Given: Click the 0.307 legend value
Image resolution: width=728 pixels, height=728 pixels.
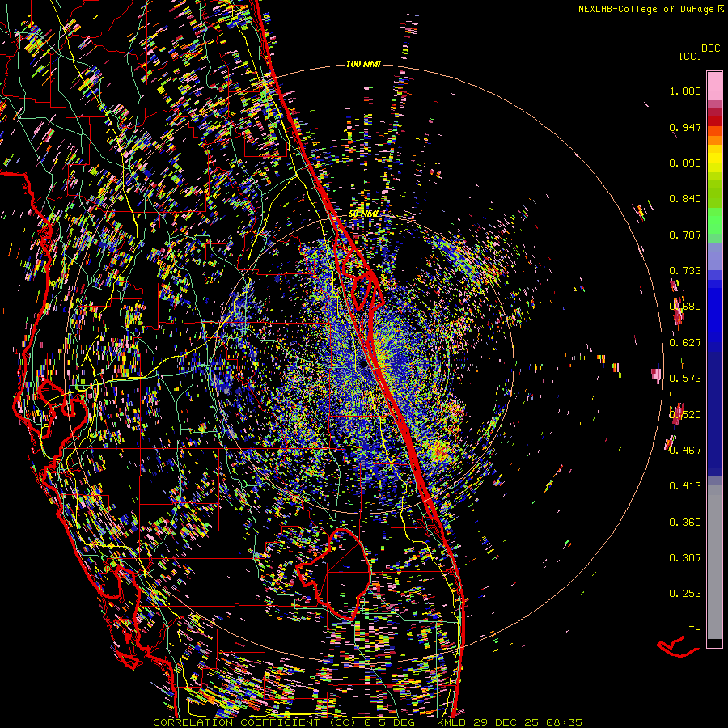Looking at the screenshot, I should coord(685,558).
